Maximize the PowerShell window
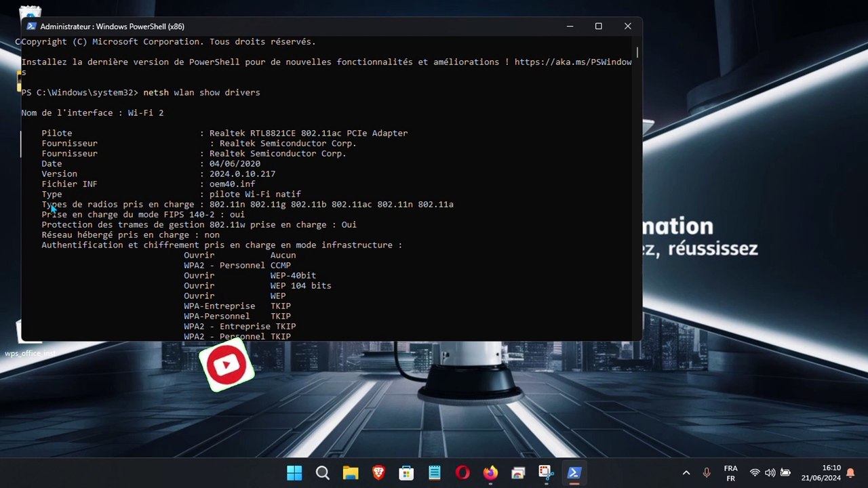The height and width of the screenshot is (488, 868). 598,26
